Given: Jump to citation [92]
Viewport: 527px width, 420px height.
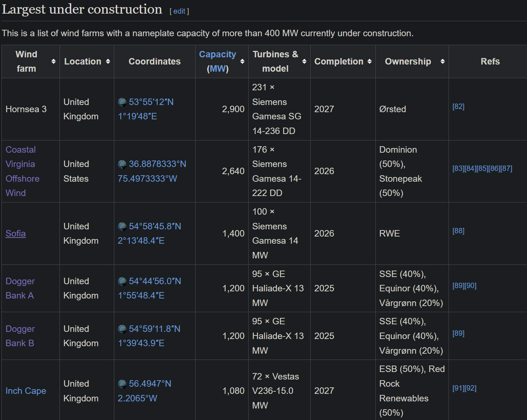Looking at the screenshot, I should pyautogui.click(x=470, y=388).
